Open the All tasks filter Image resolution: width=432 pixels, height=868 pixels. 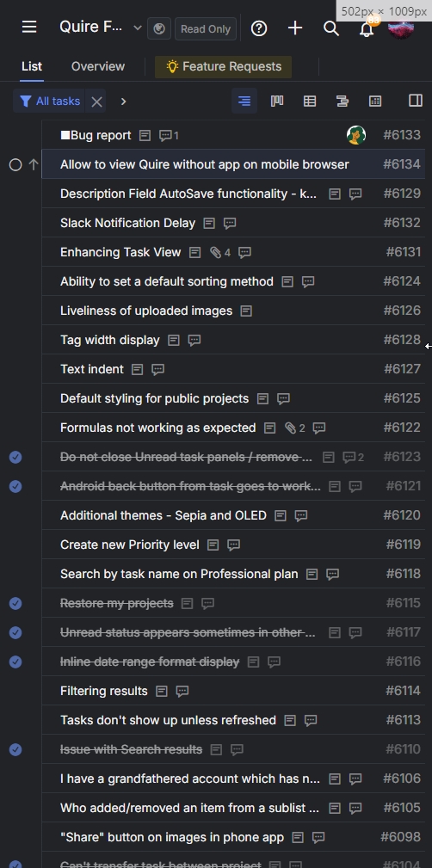click(50, 102)
